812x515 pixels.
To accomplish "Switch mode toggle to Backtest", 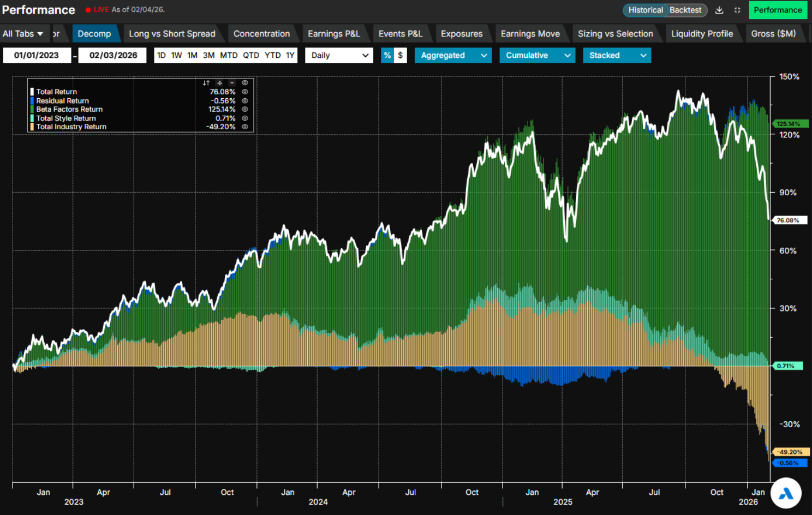I will [x=685, y=10].
